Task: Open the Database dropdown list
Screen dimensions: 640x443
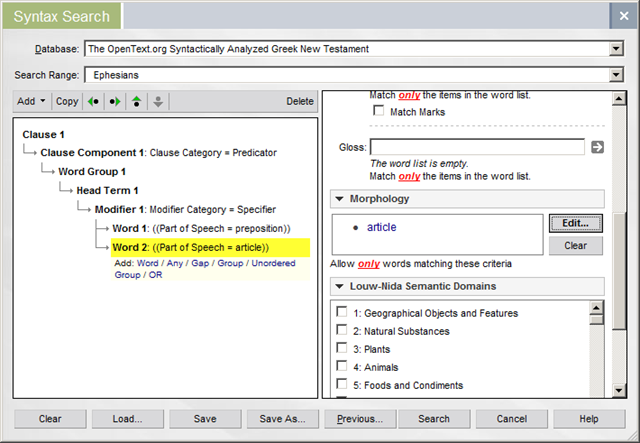Action: click(x=616, y=48)
